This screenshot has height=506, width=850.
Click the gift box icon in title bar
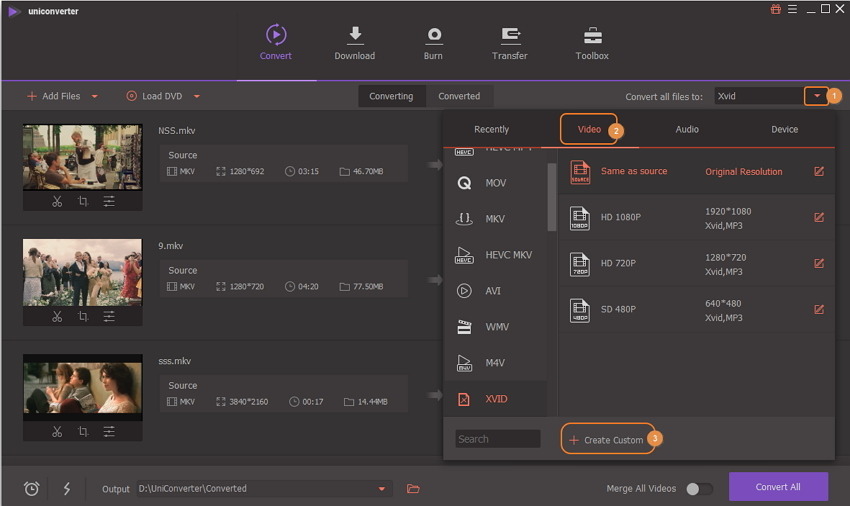tap(776, 9)
